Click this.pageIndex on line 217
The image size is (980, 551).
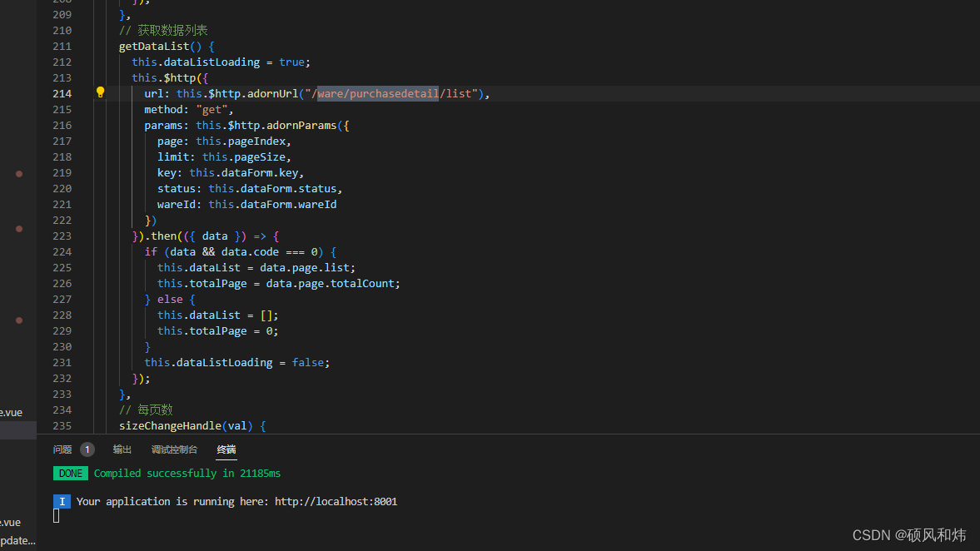click(241, 141)
